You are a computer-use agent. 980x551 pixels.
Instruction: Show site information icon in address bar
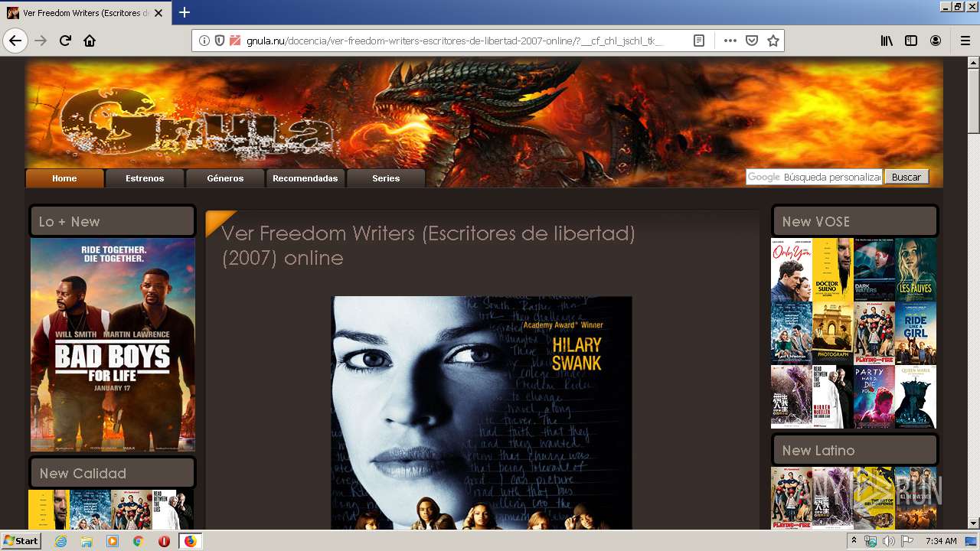pos(204,41)
